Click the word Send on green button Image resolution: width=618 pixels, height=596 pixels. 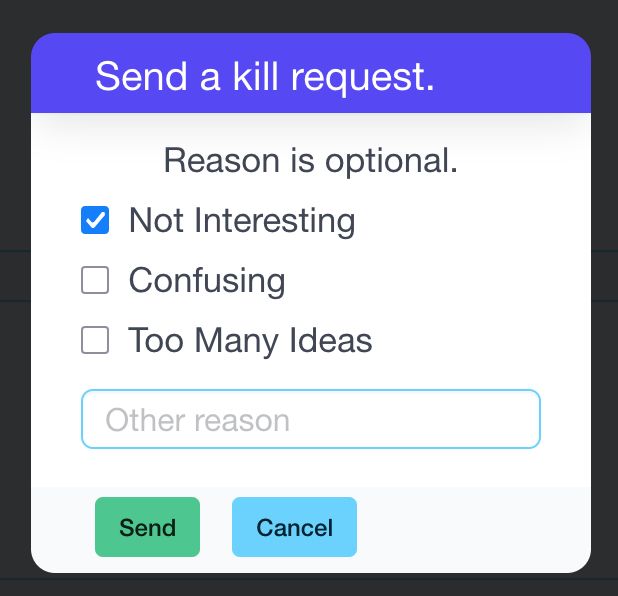click(147, 527)
